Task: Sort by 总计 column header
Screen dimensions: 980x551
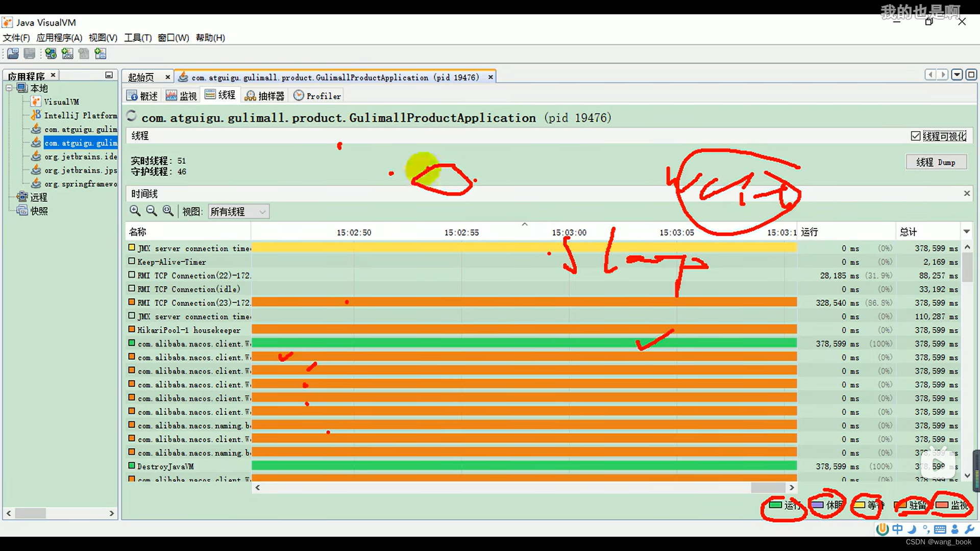Action: pyautogui.click(x=928, y=232)
